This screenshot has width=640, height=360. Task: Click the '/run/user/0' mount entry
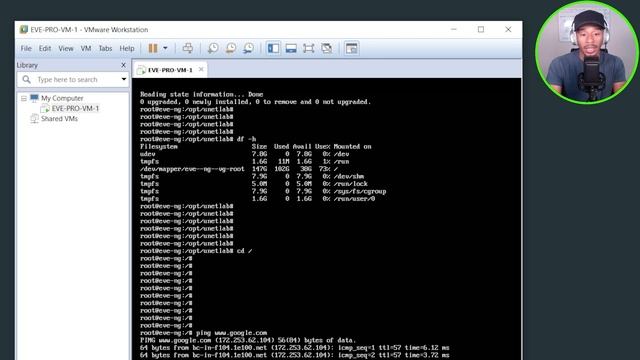354,199
